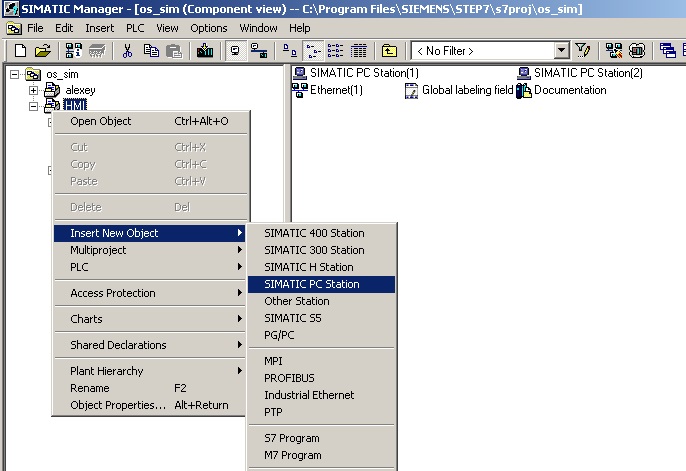The width and height of the screenshot is (686, 471).
Task: Expand the context menu PLC submenu
Action: click(x=149, y=267)
